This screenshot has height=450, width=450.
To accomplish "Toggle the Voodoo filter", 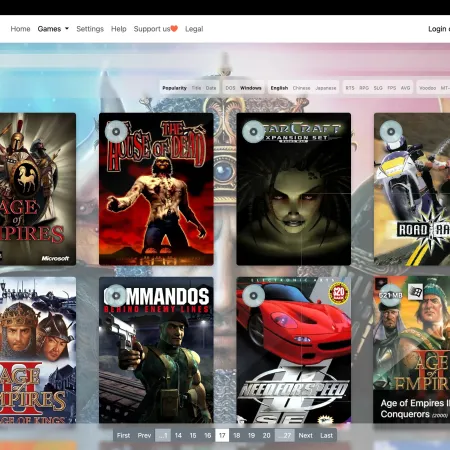I will [427, 88].
